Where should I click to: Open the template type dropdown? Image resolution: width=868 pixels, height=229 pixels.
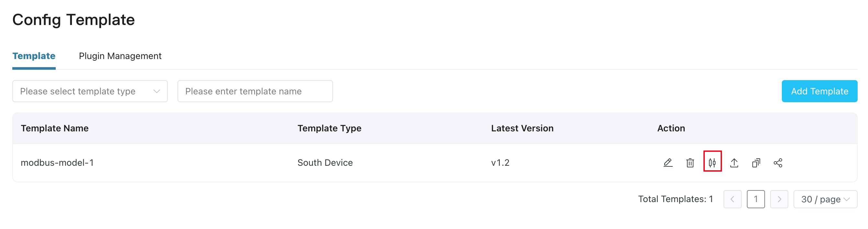(x=90, y=91)
